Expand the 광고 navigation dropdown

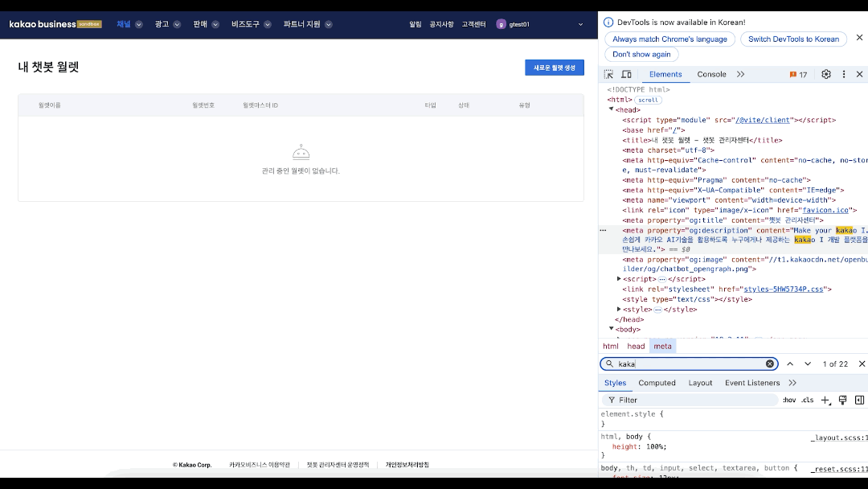pos(177,24)
